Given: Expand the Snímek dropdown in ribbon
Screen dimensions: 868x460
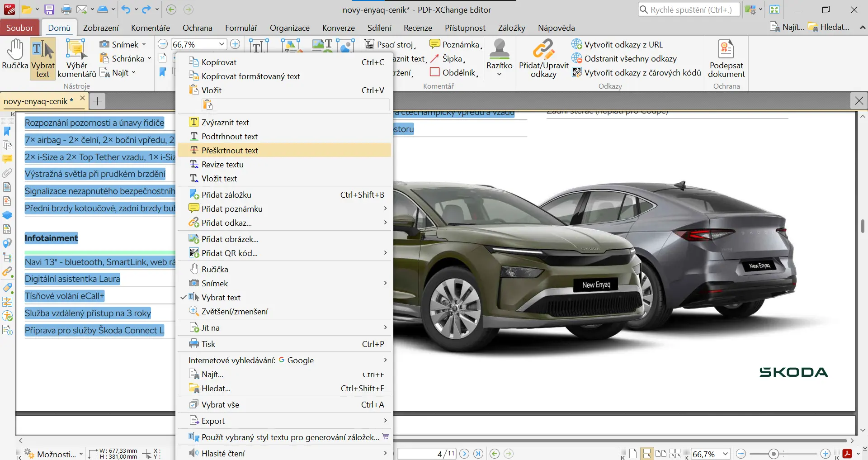Looking at the screenshot, I should click(x=144, y=44).
